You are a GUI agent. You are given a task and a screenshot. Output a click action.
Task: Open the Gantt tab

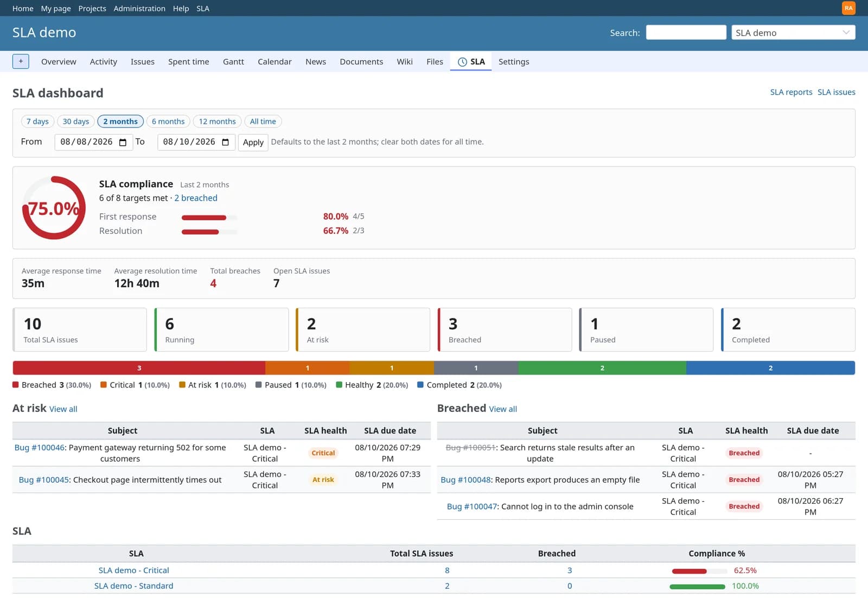click(x=233, y=62)
